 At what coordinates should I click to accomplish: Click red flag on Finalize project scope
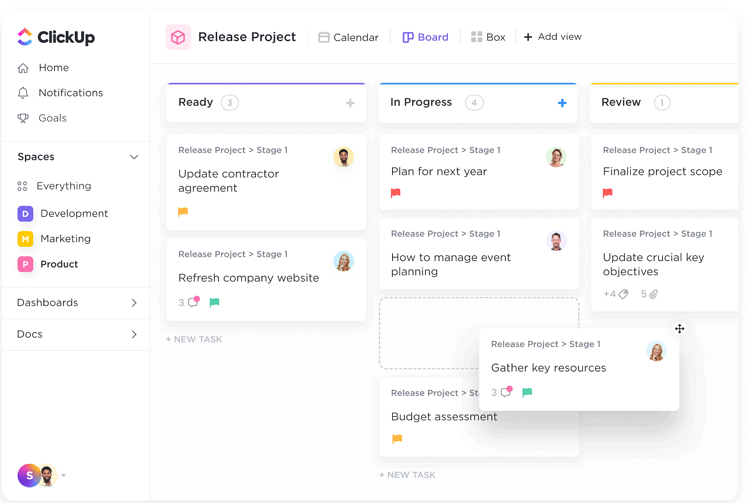(608, 193)
